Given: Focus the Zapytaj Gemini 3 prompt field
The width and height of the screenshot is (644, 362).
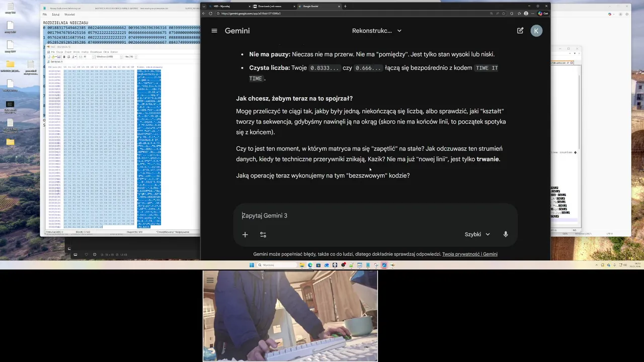Looking at the screenshot, I should coord(375,216).
